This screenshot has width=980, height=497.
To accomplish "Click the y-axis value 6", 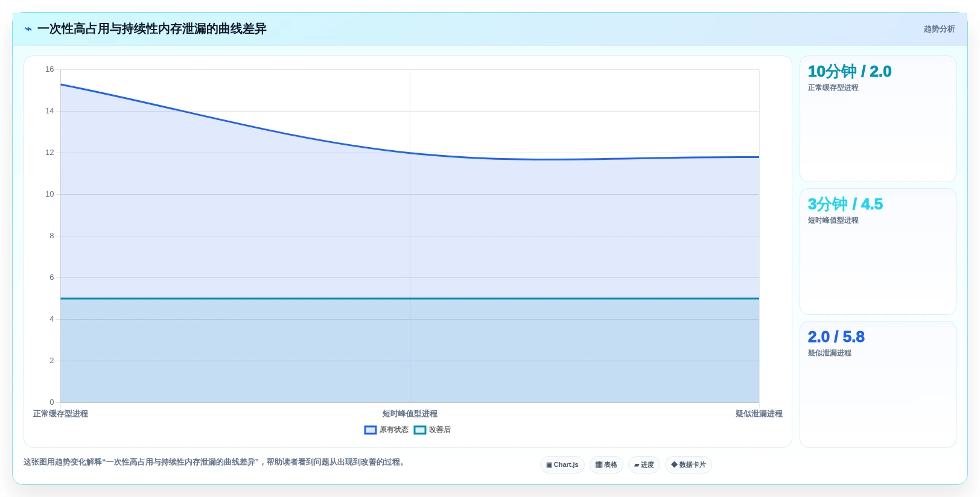I will (x=52, y=277).
